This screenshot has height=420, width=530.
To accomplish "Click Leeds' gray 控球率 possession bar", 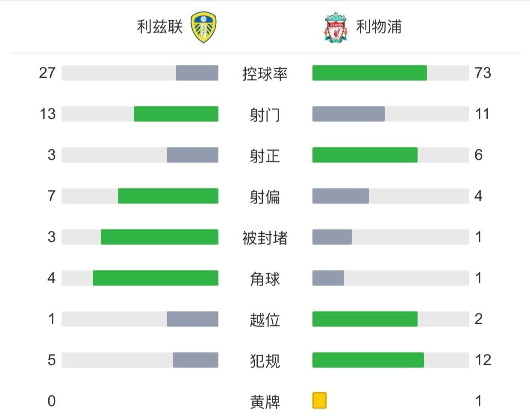I will (x=197, y=73).
